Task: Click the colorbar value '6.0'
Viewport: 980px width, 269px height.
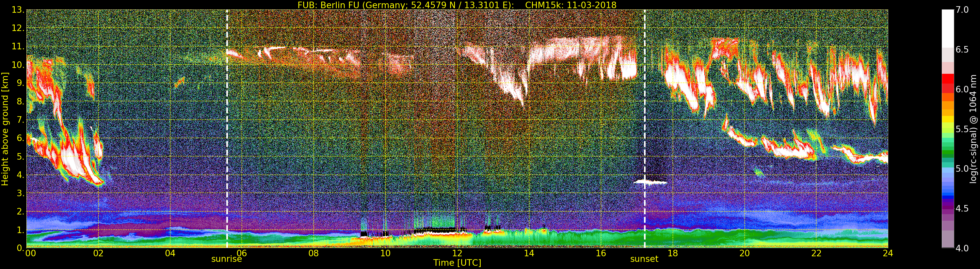Action: [962, 89]
